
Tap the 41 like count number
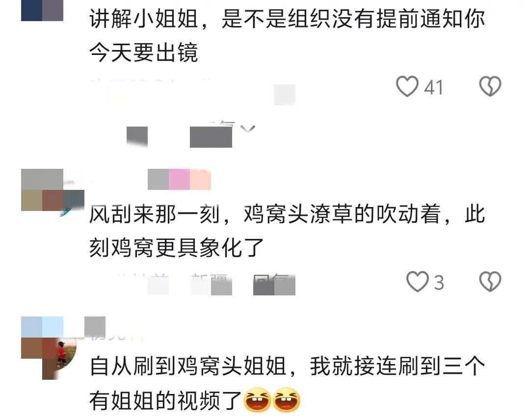(433, 87)
